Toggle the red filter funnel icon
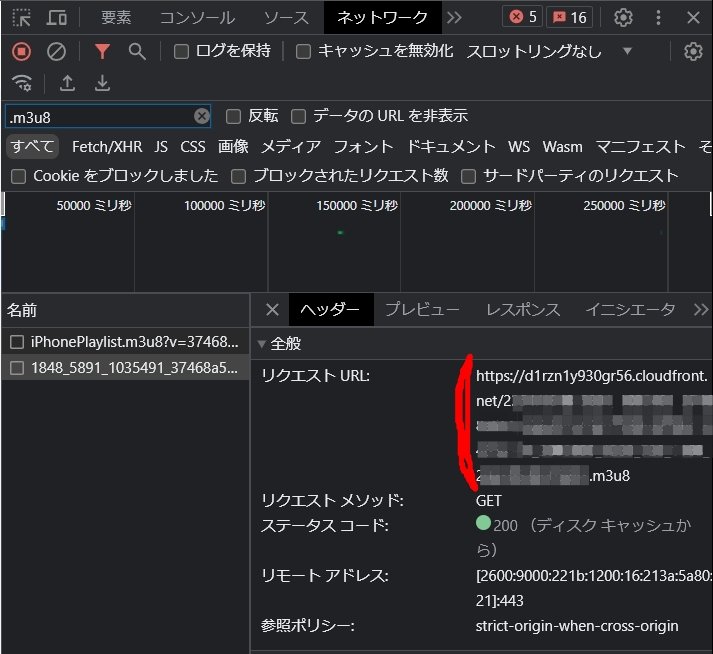The height and width of the screenshot is (654, 713). click(102, 51)
